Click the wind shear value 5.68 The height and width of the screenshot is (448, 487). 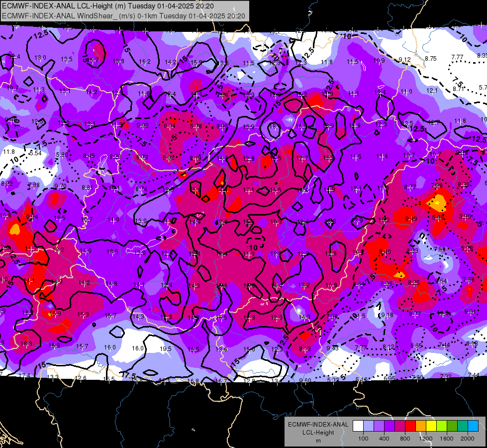click(x=438, y=218)
